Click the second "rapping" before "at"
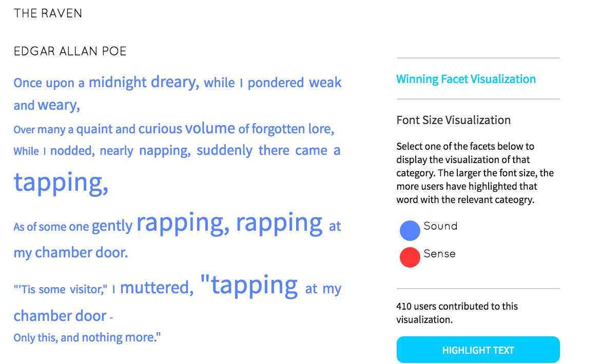Image resolution: width=602 pixels, height=364 pixels. (279, 223)
